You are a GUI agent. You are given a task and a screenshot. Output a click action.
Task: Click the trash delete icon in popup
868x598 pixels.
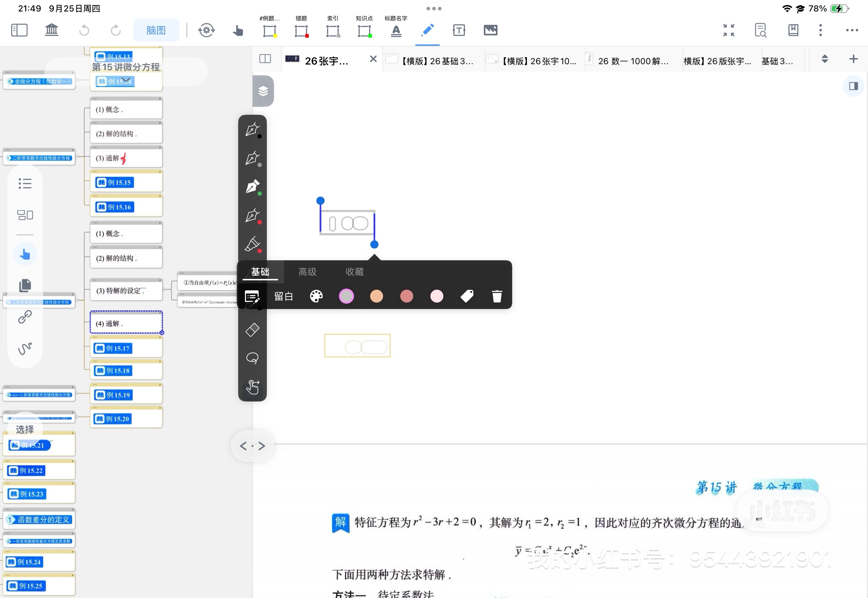[x=497, y=296]
